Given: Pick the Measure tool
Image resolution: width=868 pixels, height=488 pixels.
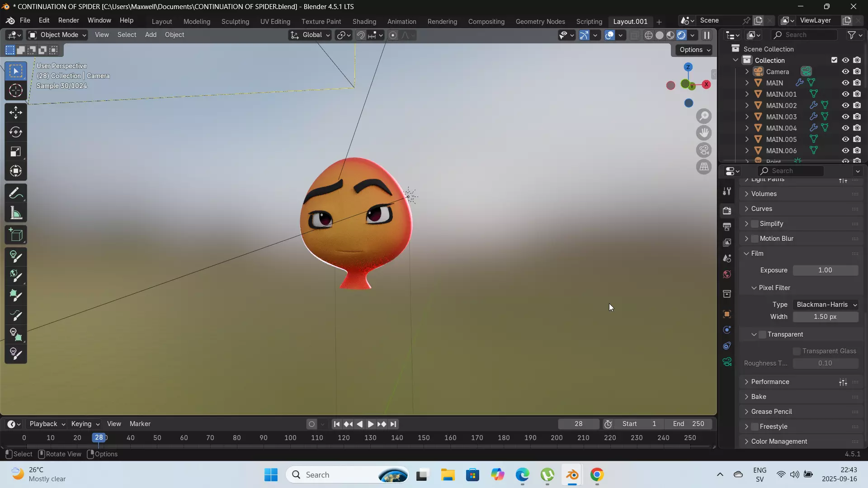Looking at the screenshot, I should click(x=16, y=213).
